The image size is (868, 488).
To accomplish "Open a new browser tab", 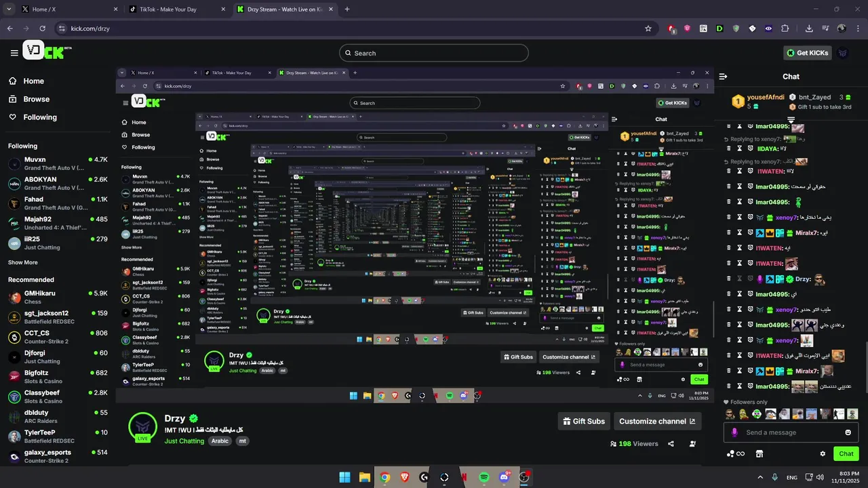I will coord(347,9).
